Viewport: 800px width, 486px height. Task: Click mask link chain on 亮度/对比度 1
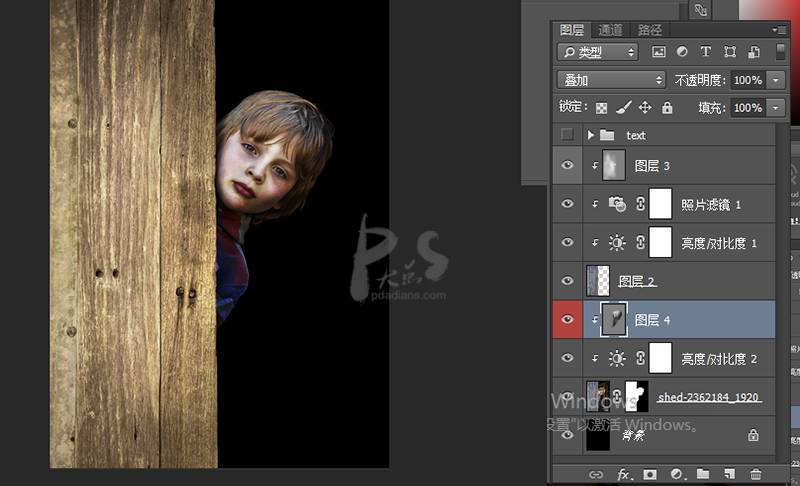[640, 242]
